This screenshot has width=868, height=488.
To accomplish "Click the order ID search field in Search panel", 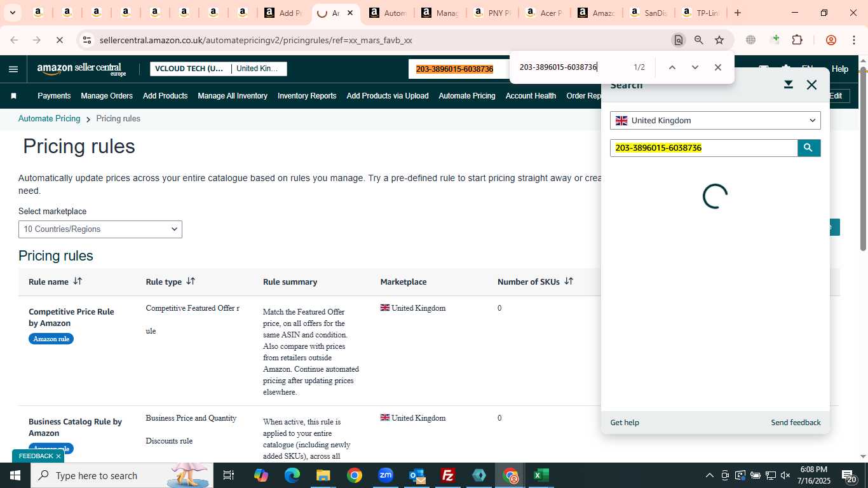I will [704, 148].
